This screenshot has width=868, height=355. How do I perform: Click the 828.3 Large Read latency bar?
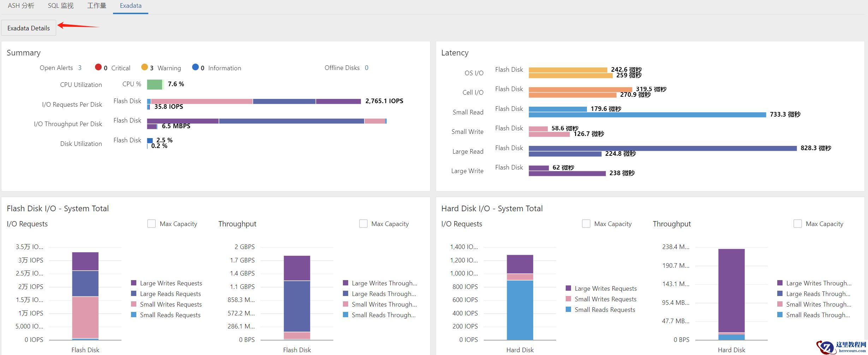pos(662,148)
